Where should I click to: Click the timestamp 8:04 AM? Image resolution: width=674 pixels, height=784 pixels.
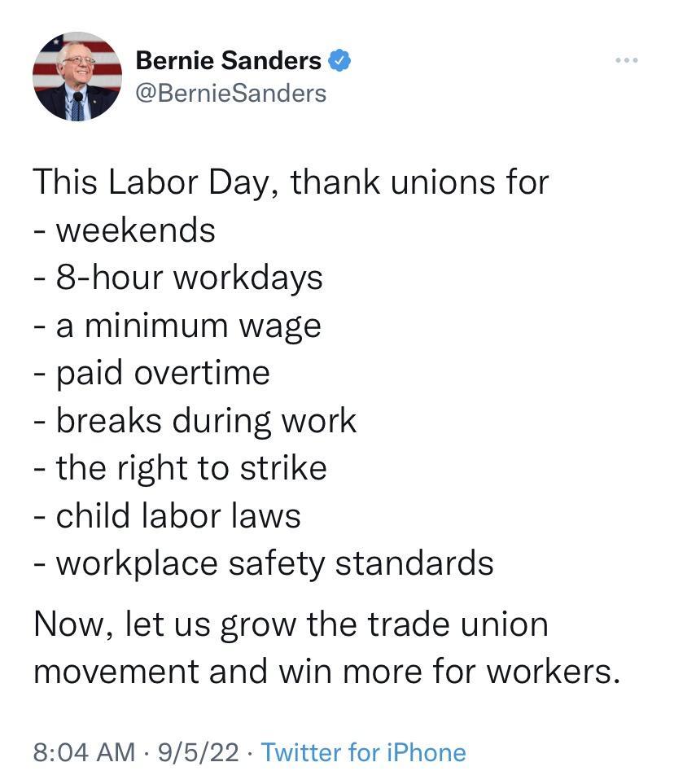[x=73, y=753]
